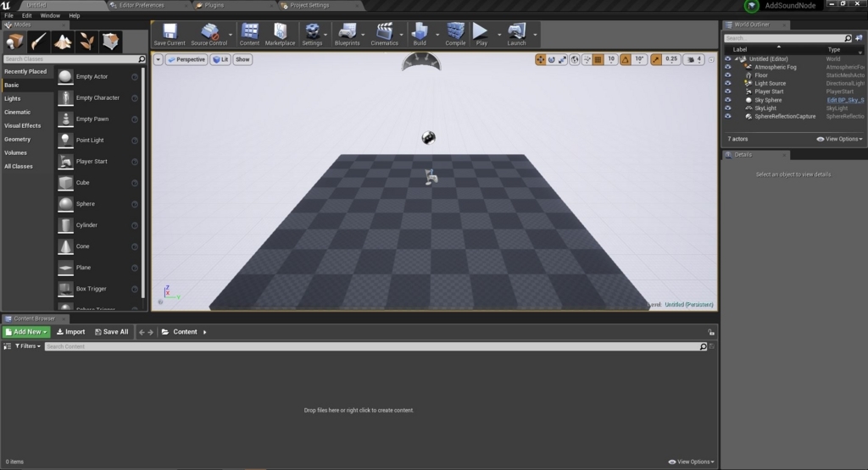868x470 pixels.
Task: Select the Place mode icon
Action: click(x=14, y=41)
